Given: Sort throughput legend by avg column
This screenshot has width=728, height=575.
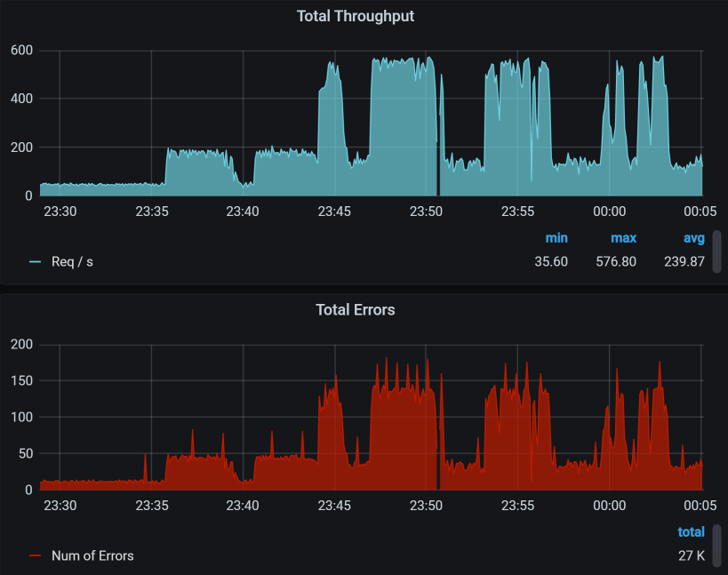Looking at the screenshot, I should point(694,238).
